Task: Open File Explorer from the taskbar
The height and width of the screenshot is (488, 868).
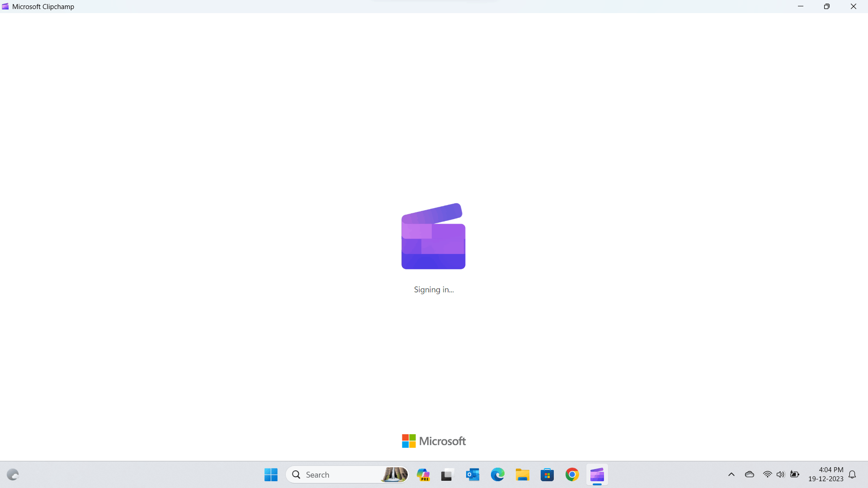Action: [522, 474]
